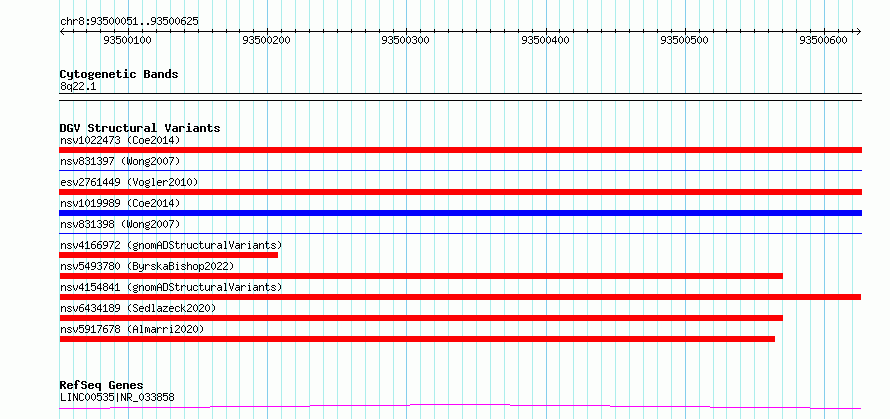The image size is (890, 419).
Task: Click the nsv5493780 (ByrskaBishop2022) label
Action: 147,266
